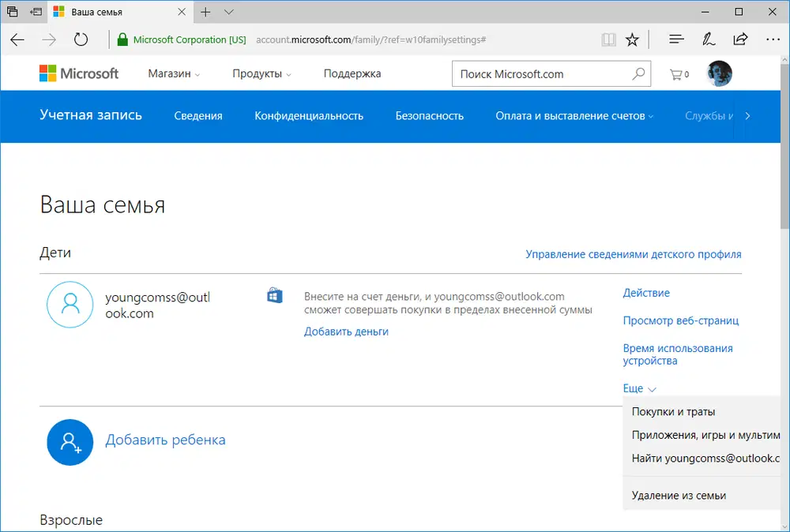Click the set tabs aside icon

(x=36, y=12)
